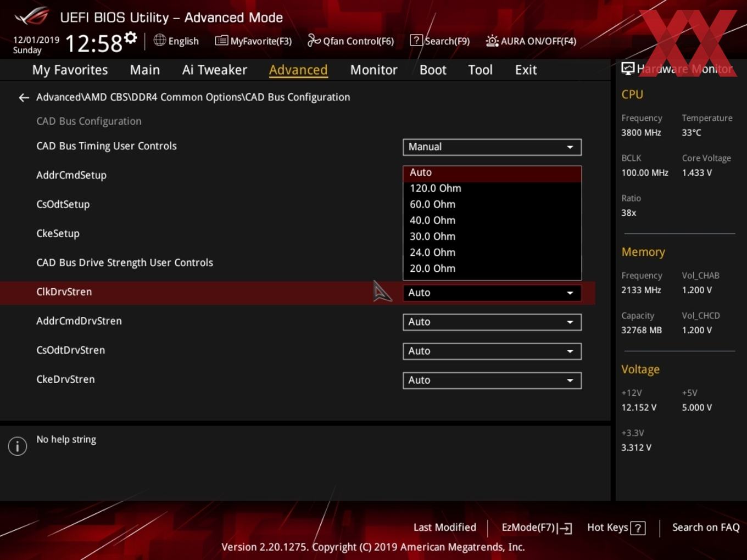
Task: Choose 20.0 Ohm option
Action: click(x=492, y=268)
